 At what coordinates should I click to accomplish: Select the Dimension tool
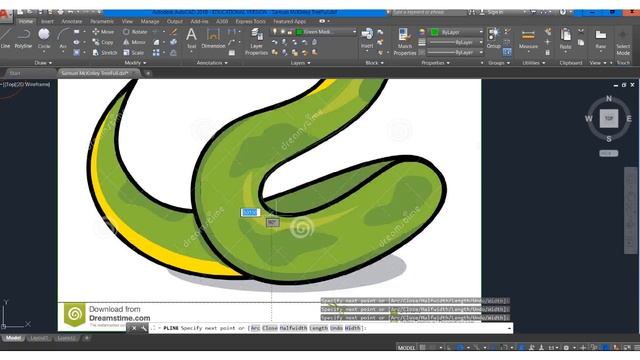[x=213, y=38]
